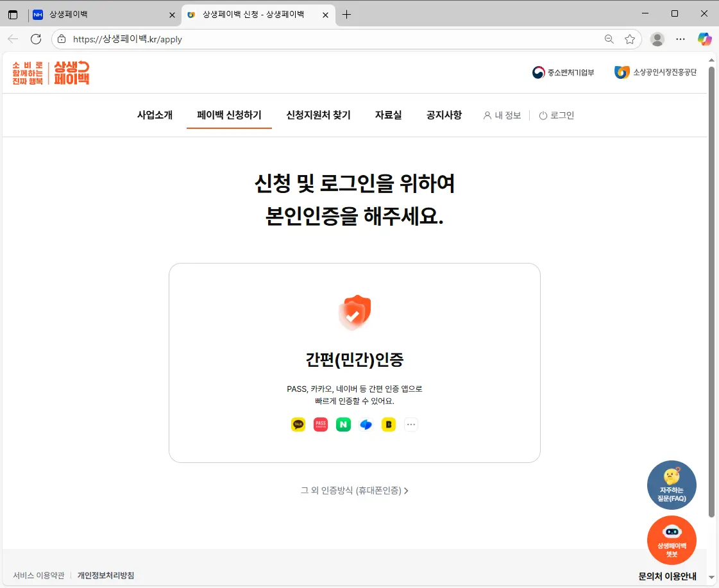Select the 신청지원처 찾기 tab

[x=318, y=115]
